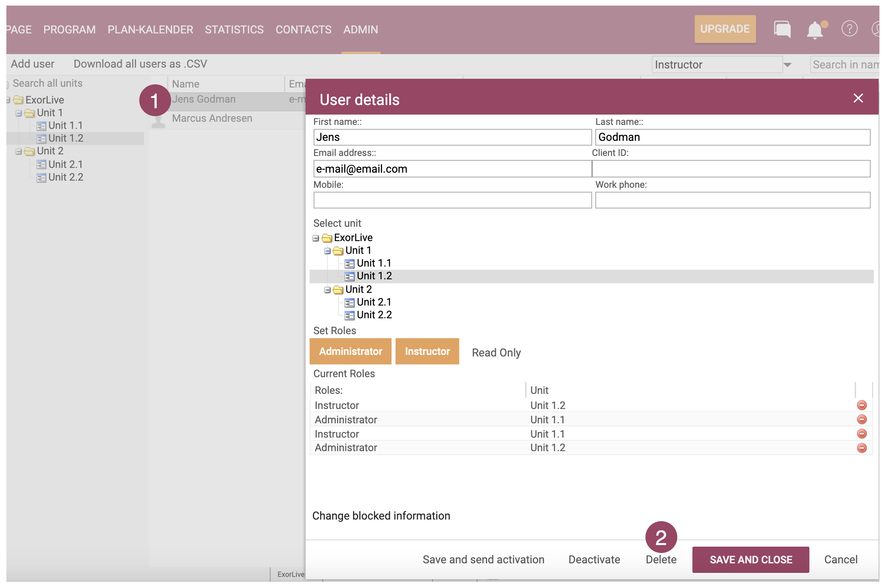This screenshot has width=885, height=588.
Task: Collapse Unit 2 in left sidebar tree
Action: click(x=19, y=152)
